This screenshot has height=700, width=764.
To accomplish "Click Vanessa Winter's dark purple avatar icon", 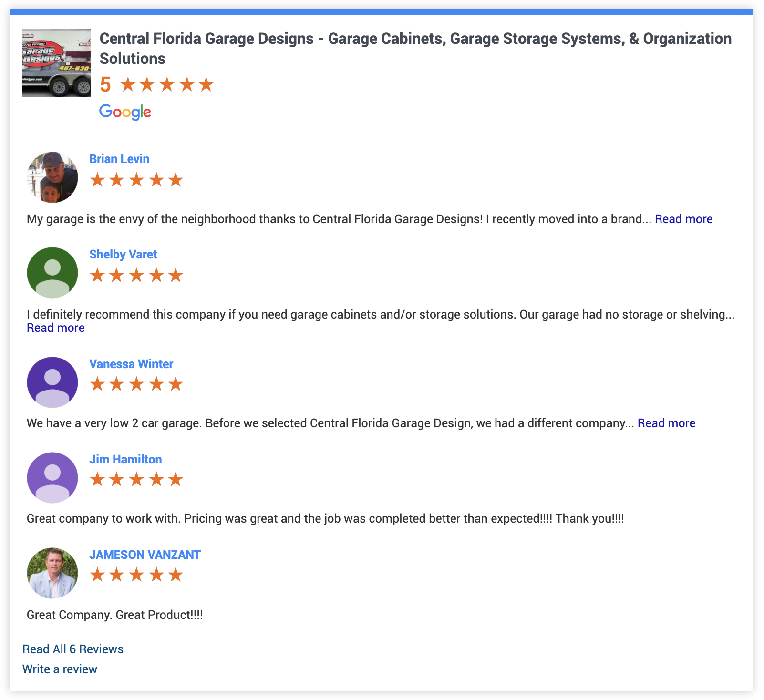I will pyautogui.click(x=52, y=382).
